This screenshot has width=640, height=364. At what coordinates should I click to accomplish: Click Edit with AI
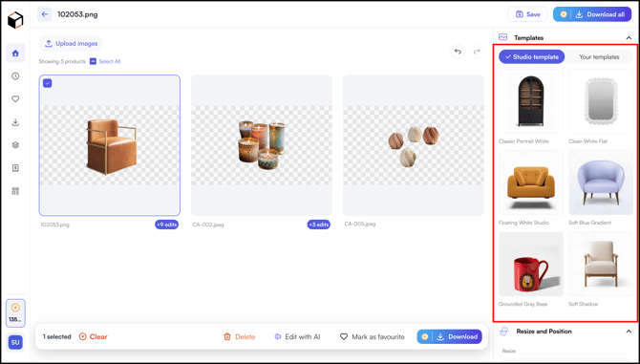click(x=297, y=337)
